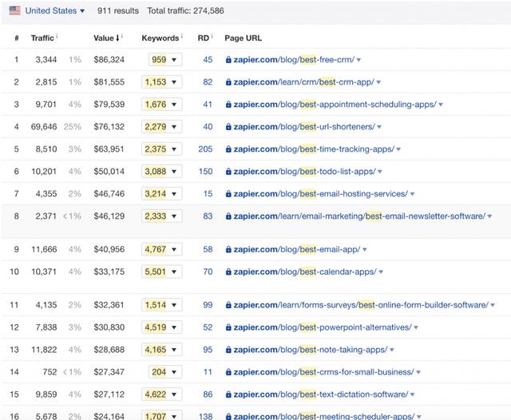Expand URL arrow after best-note-taking-apps
This screenshot has height=420, width=511.
392,351
